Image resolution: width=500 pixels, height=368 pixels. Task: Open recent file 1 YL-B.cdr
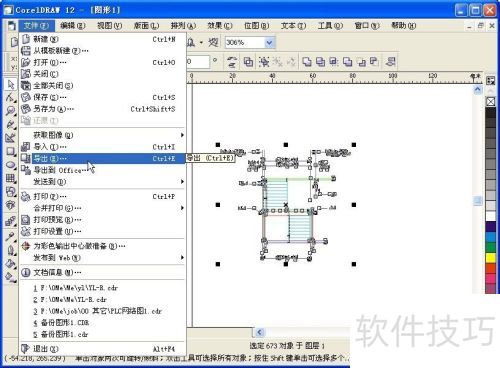(103, 288)
